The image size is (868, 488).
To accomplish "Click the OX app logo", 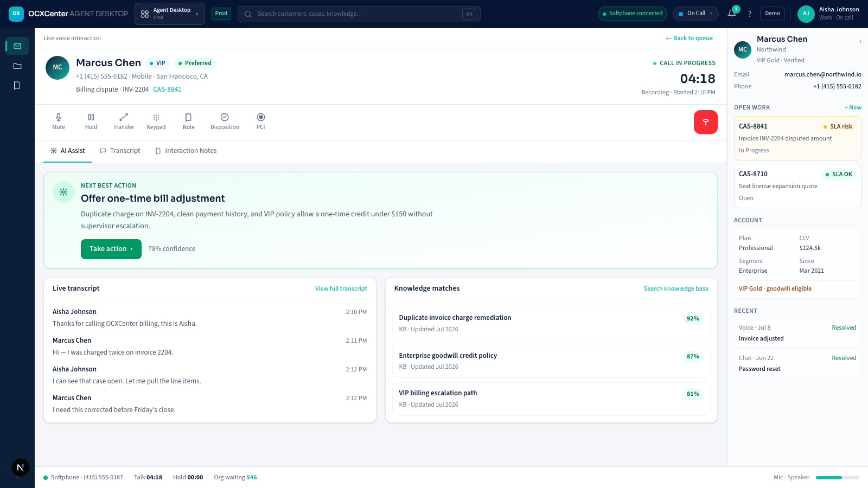I will click(16, 14).
